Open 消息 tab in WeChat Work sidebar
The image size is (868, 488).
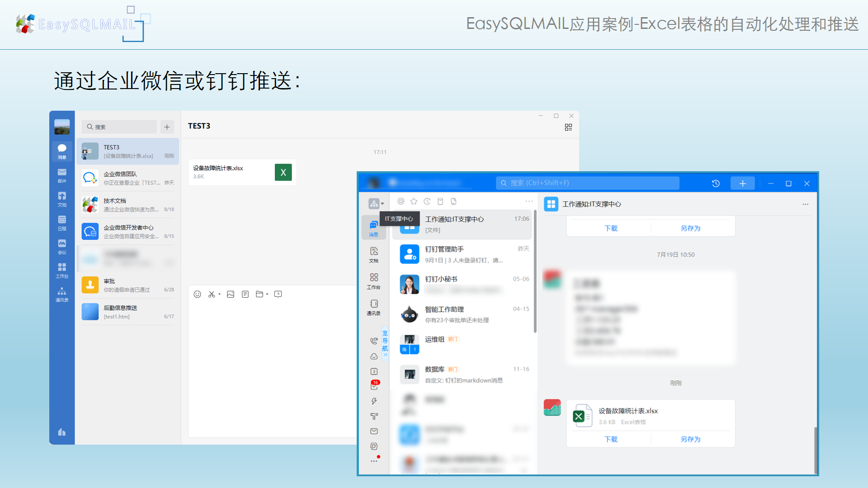pos(62,151)
